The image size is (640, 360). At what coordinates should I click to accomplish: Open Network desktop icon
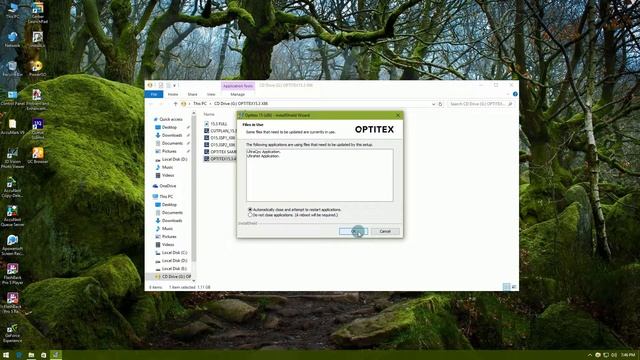[12, 40]
